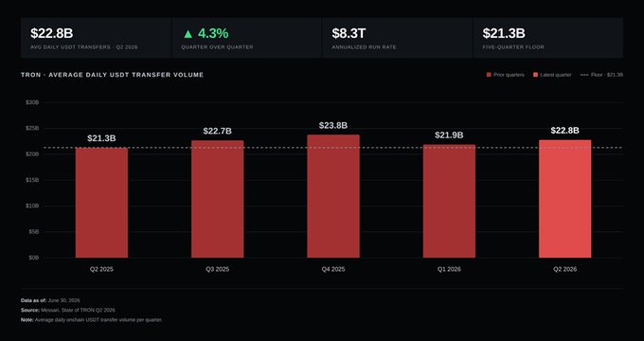The image size is (644, 341).
Task: Click the 'Annualized run rate' label
Action: click(x=365, y=47)
